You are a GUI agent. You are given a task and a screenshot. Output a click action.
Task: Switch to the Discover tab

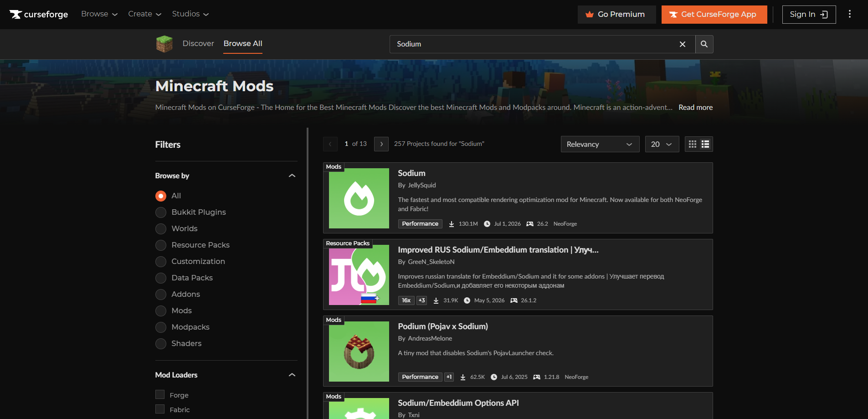pyautogui.click(x=198, y=43)
